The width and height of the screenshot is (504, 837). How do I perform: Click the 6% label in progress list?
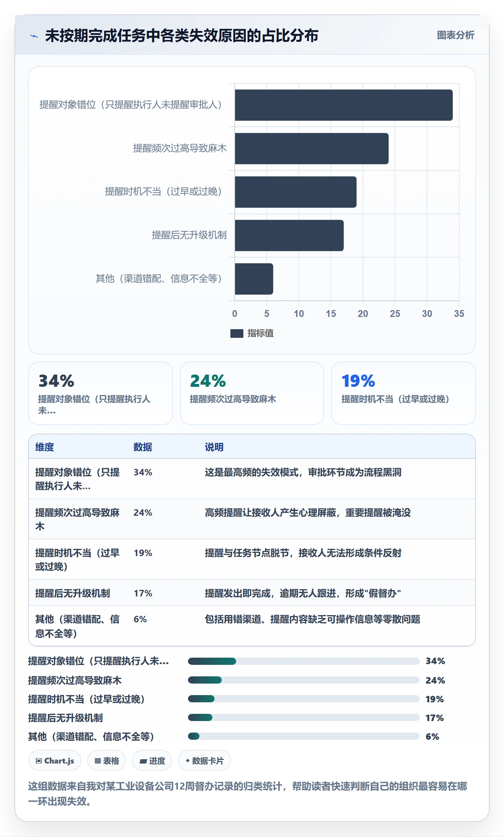(x=432, y=737)
